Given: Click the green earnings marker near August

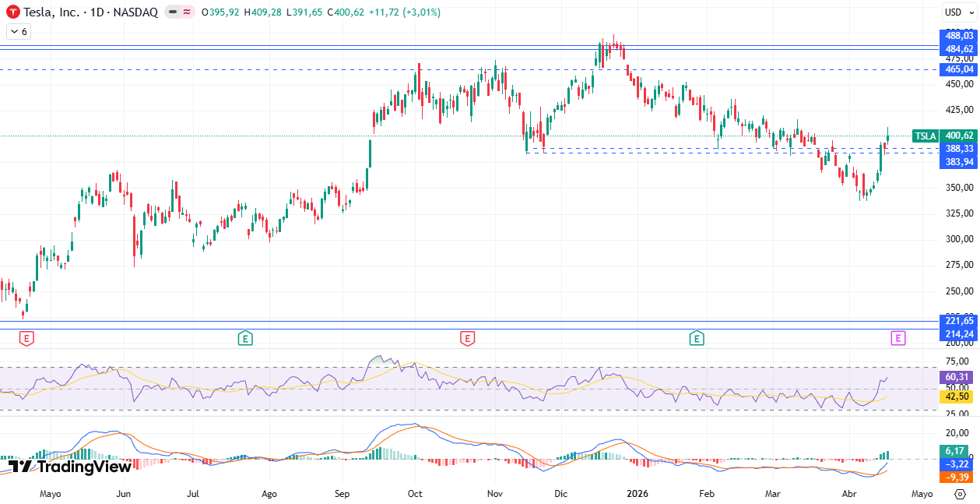Looking at the screenshot, I should pos(245,338).
